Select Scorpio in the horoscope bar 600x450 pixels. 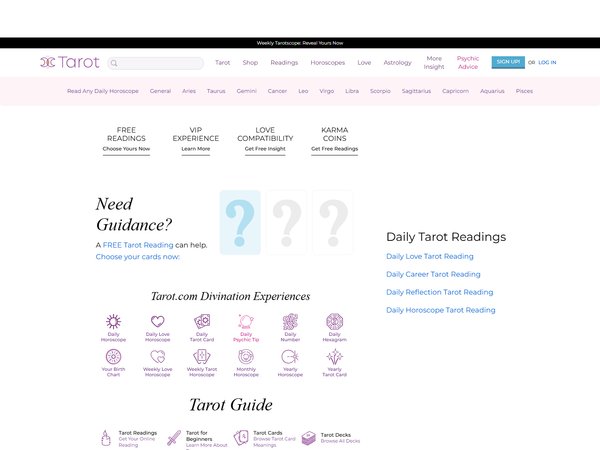[x=380, y=91]
